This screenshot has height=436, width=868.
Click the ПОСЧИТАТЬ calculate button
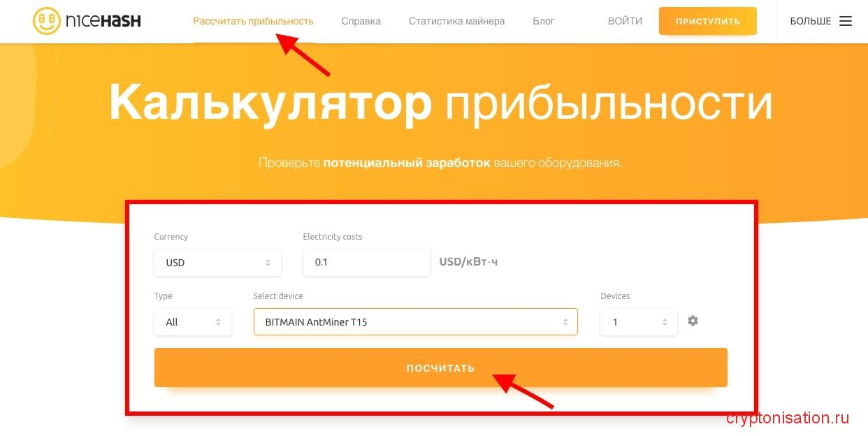pos(440,368)
